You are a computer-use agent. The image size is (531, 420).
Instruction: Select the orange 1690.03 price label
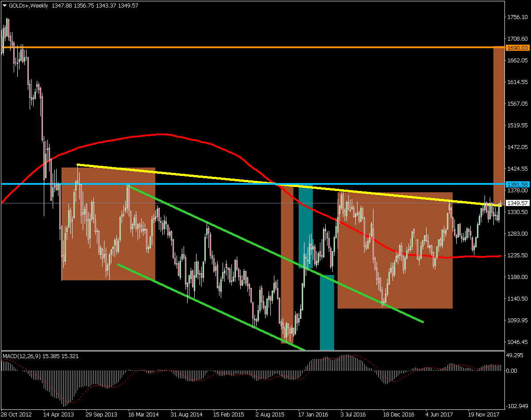pyautogui.click(x=517, y=48)
